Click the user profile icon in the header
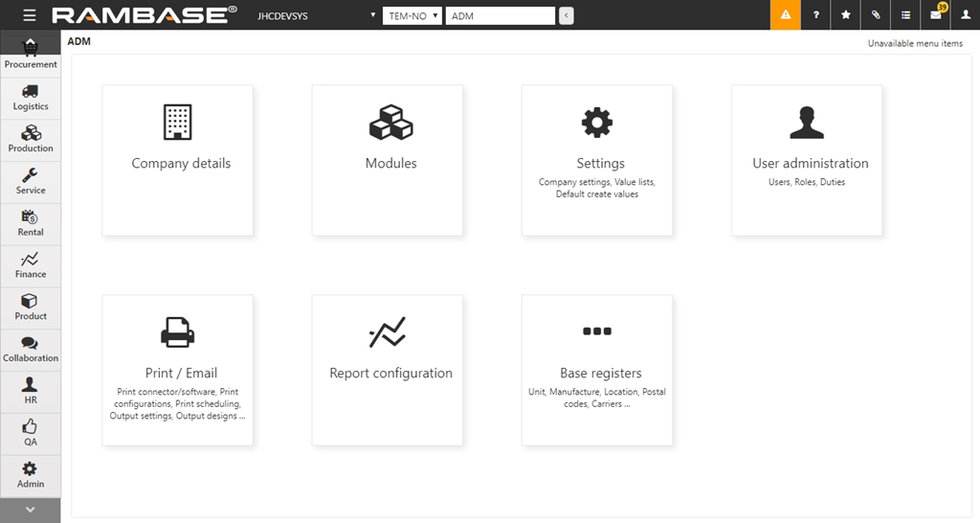 [965, 15]
